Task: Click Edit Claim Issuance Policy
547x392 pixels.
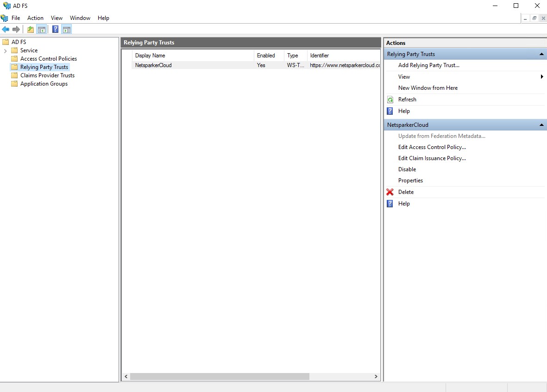Action: [432, 158]
